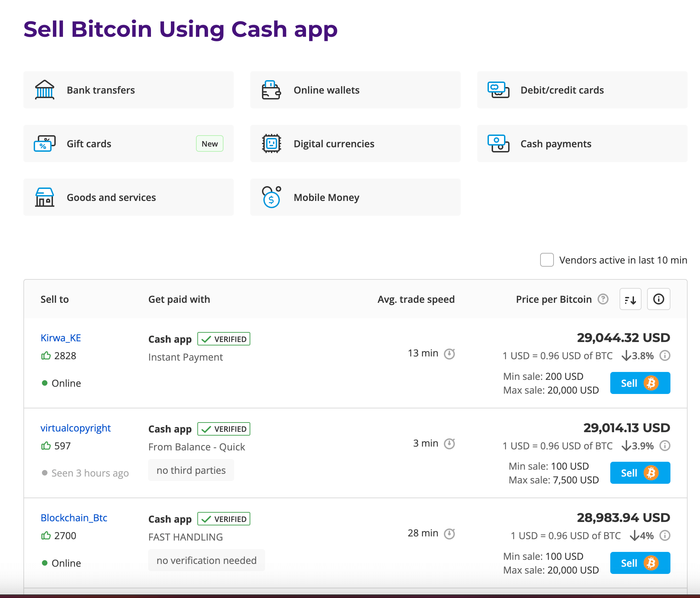700x598 pixels.
Task: Open the Debit/credit cards category
Action: pos(582,90)
